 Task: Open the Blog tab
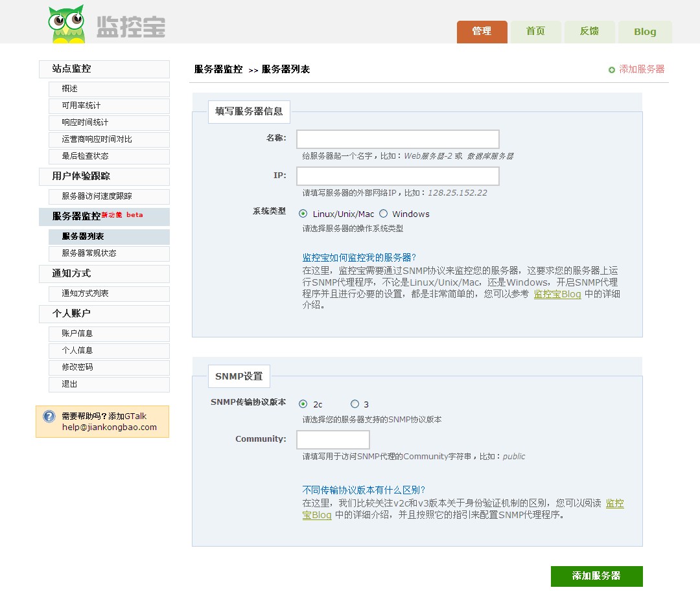coord(645,32)
